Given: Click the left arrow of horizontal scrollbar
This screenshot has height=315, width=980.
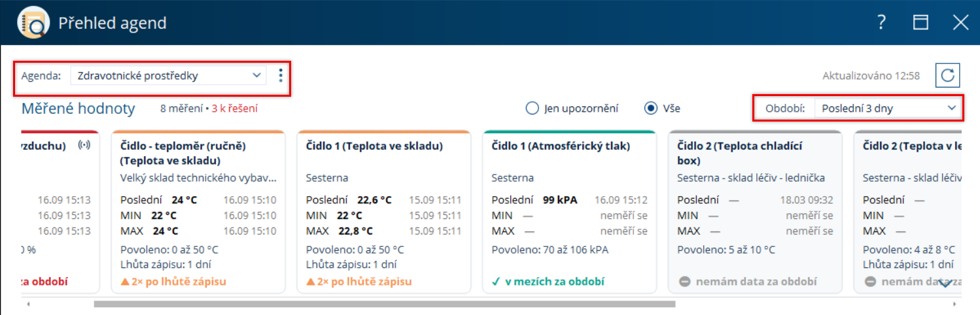Looking at the screenshot, I should (x=27, y=304).
